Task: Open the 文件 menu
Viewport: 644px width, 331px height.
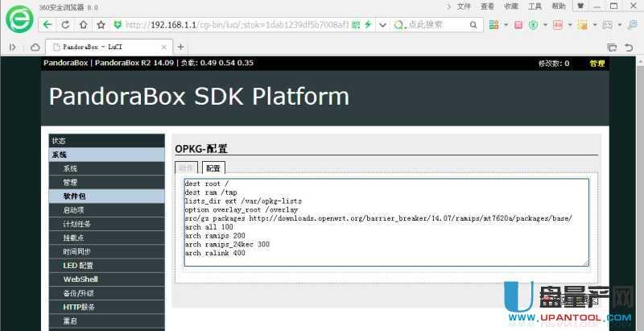Action: [464, 6]
